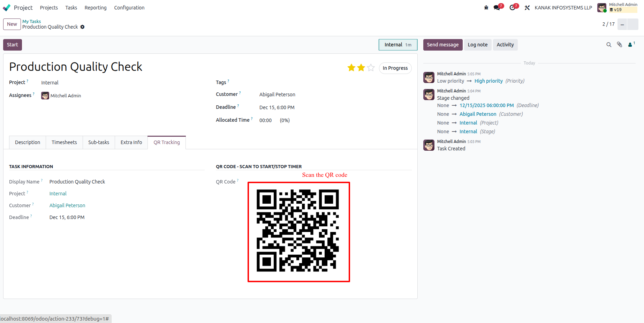The image size is (644, 323).
Task: Edit the Allocated Time 00:00 field
Action: click(x=266, y=120)
